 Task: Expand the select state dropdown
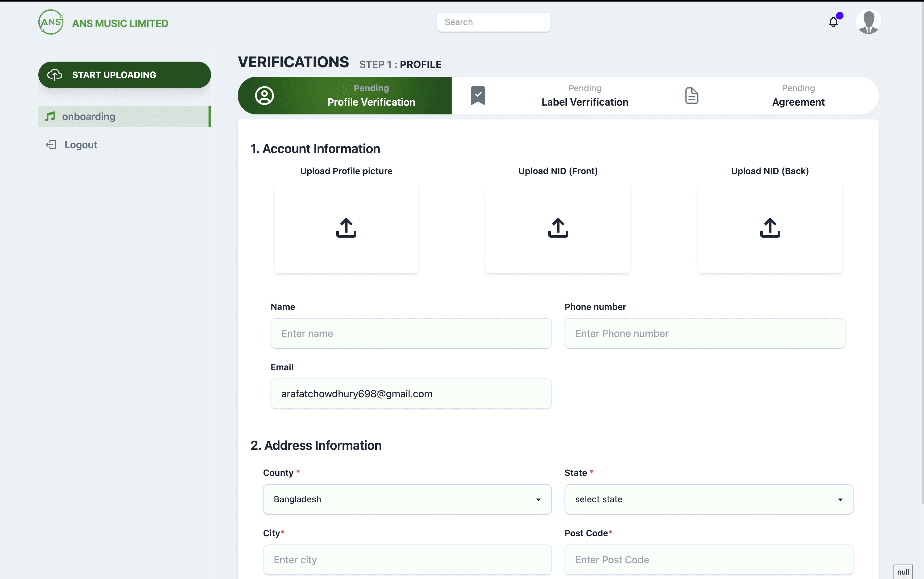[708, 499]
